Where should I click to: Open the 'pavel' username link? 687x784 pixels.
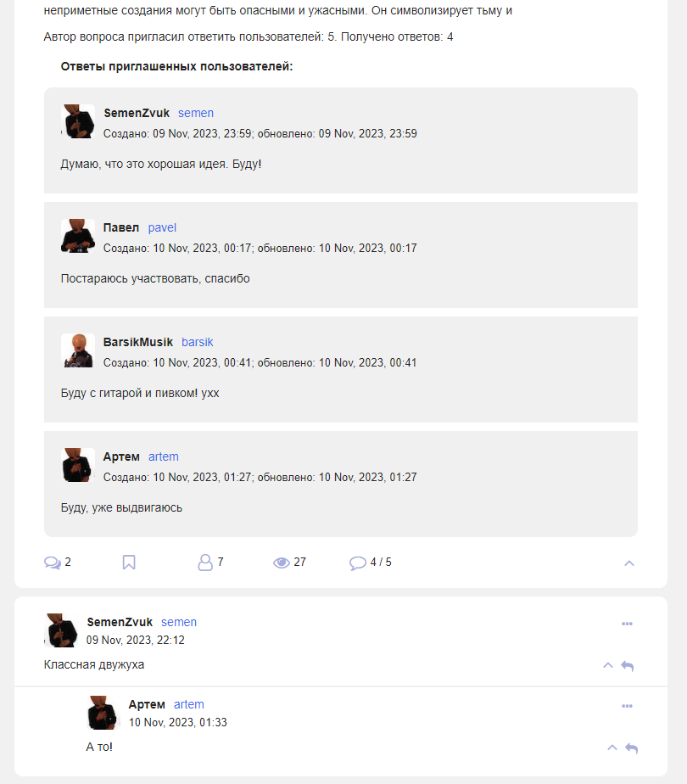(162, 227)
